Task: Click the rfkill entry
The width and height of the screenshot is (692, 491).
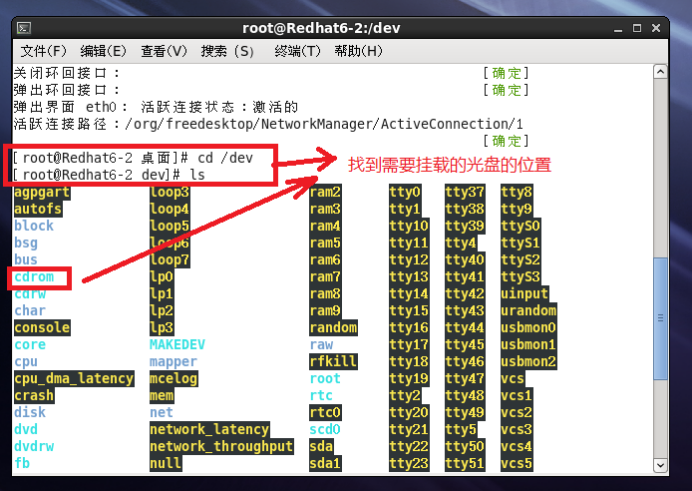Action: 333,362
